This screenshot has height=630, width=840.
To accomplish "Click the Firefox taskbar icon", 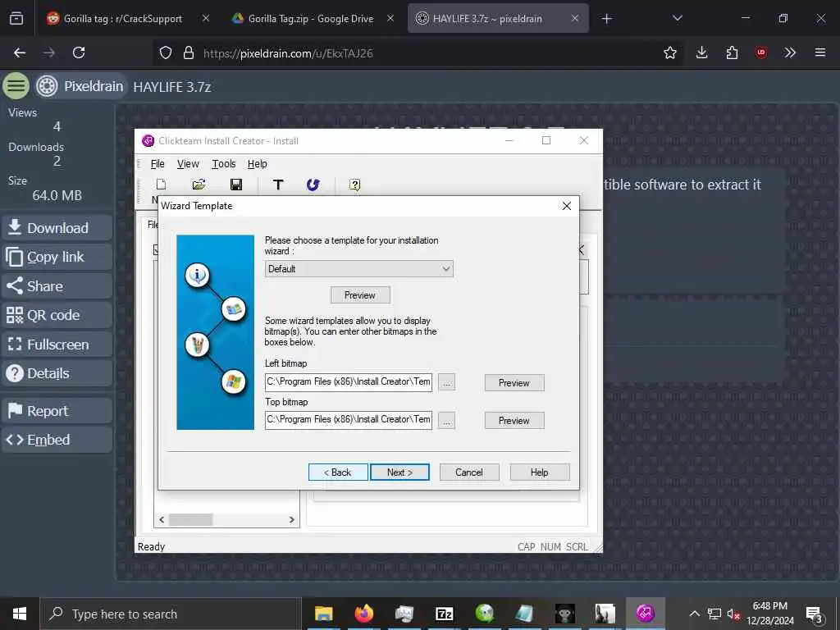I will click(x=364, y=614).
